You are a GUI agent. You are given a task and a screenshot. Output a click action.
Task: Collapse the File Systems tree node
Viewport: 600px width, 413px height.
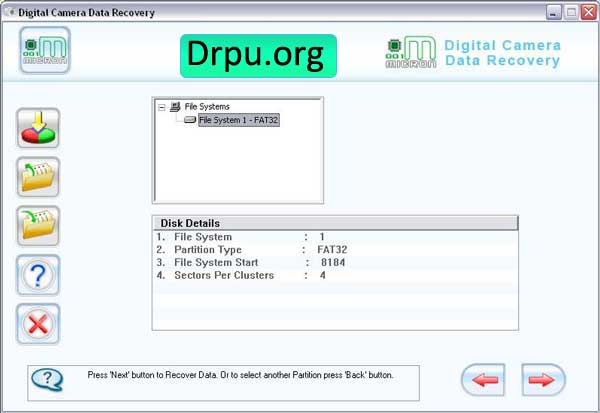[162, 107]
